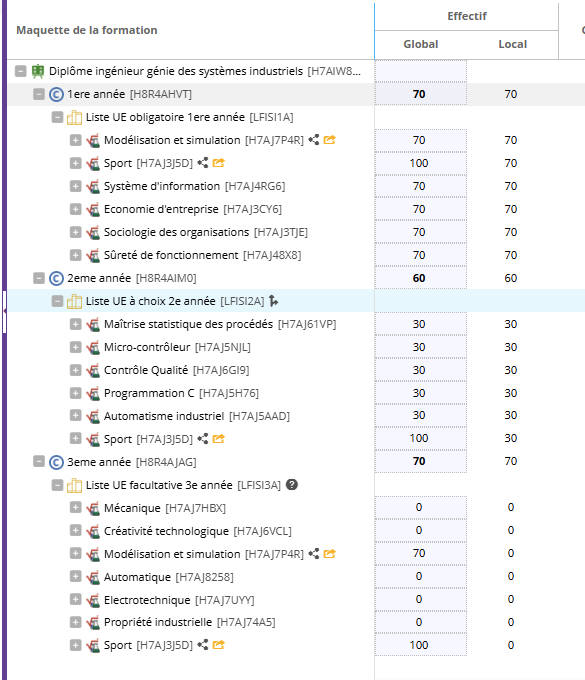585x680 pixels.
Task: Click share icon next to Sport in 3e année list
Action: (x=203, y=645)
